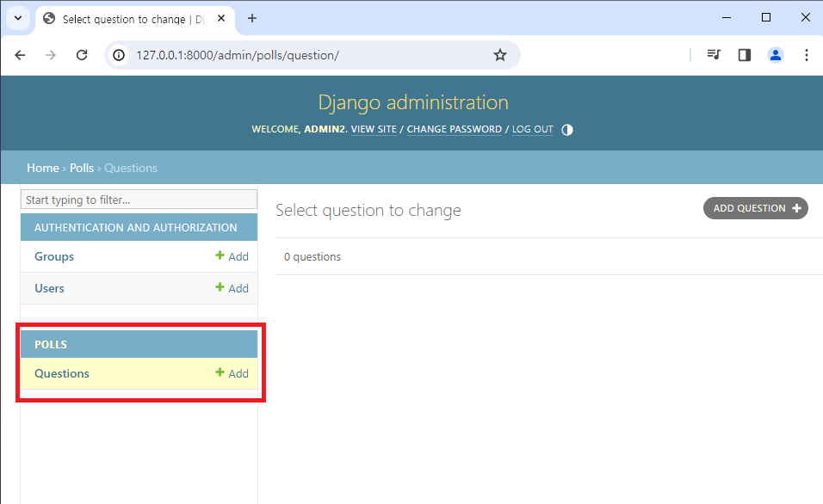The height and width of the screenshot is (504, 823).
Task: Open the tab search dropdown arrow
Action: click(x=18, y=18)
